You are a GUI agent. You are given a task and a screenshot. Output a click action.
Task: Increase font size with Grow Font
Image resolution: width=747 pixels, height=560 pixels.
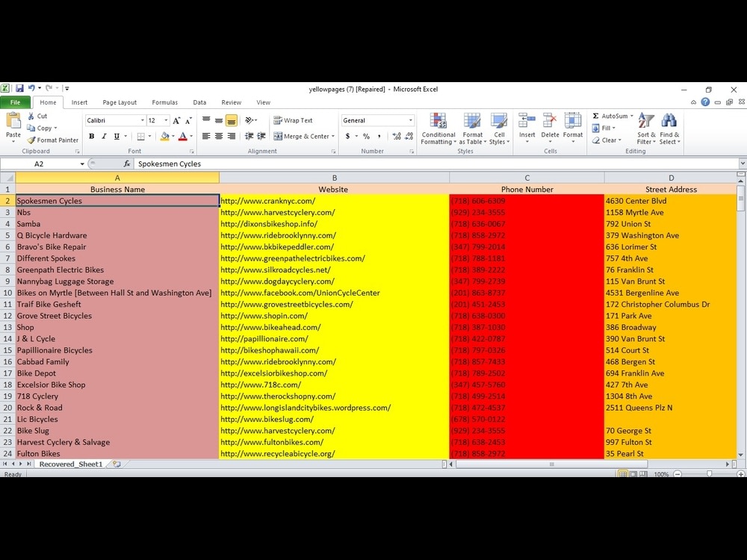coord(177,120)
